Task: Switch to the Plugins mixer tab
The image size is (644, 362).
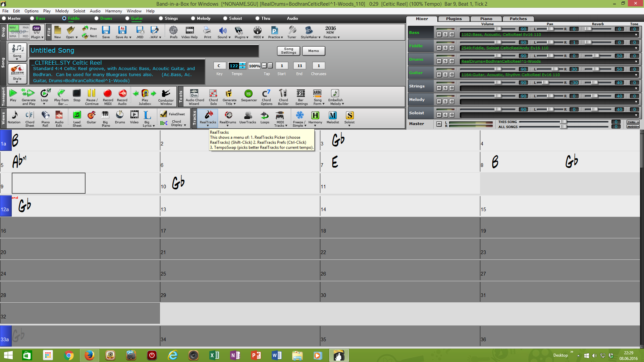Action: 453,19
